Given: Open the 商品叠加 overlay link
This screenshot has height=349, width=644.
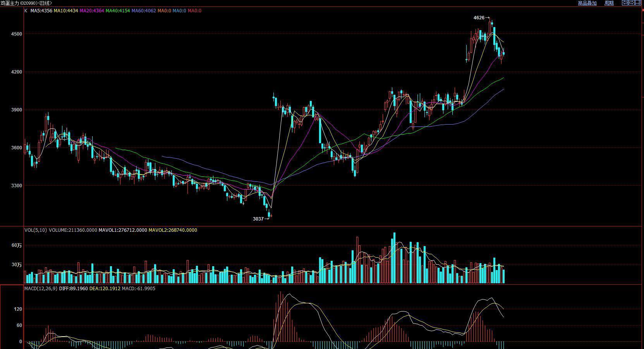Looking at the screenshot, I should pyautogui.click(x=587, y=3).
